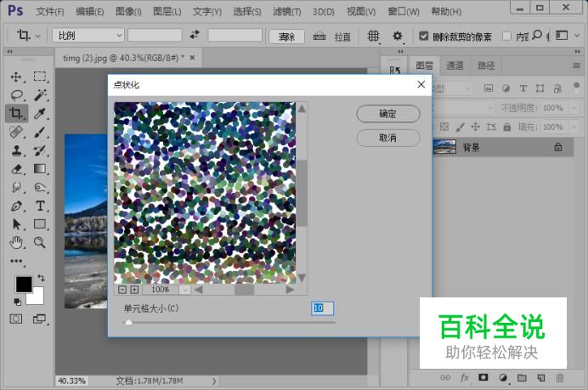588x390 pixels.
Task: Select the Horizontal Type tool
Action: click(x=40, y=206)
